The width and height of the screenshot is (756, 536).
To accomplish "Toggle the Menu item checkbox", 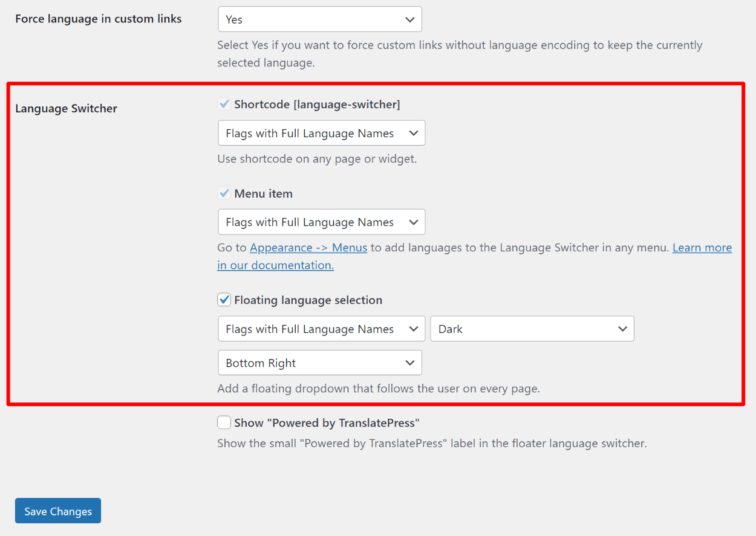I will [x=224, y=193].
